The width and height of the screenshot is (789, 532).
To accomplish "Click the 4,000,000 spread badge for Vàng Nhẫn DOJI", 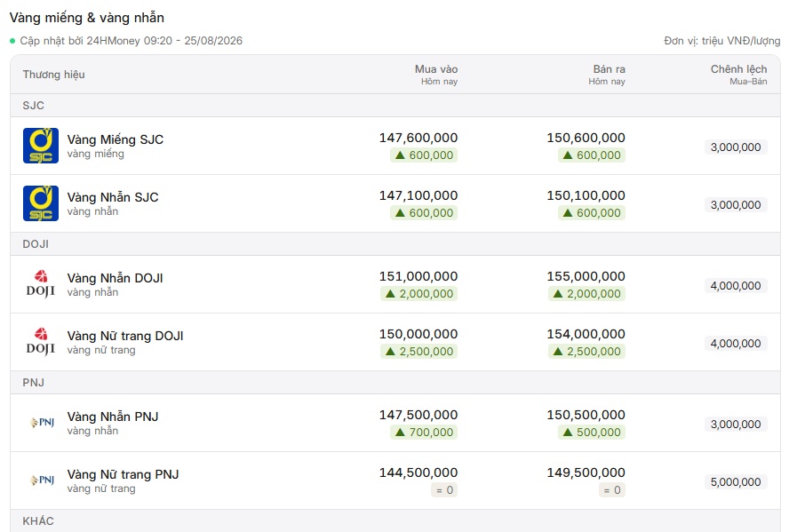I will 736,286.
